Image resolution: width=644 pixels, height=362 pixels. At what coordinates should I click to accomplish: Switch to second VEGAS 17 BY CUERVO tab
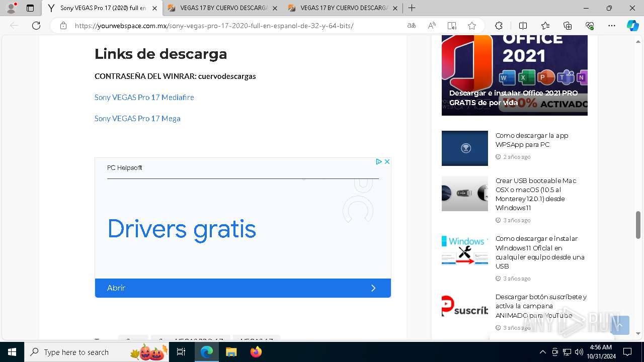(223, 8)
